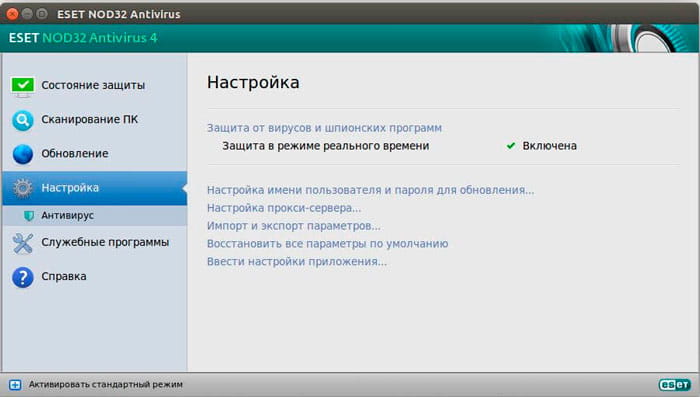Click the Сканирование ПК magnifier icon

pos(22,120)
